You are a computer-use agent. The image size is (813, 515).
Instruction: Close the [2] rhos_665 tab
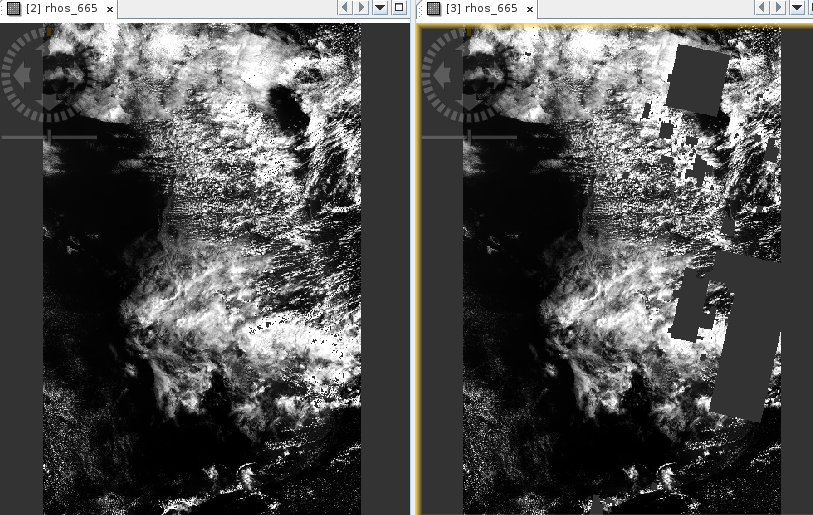click(109, 9)
